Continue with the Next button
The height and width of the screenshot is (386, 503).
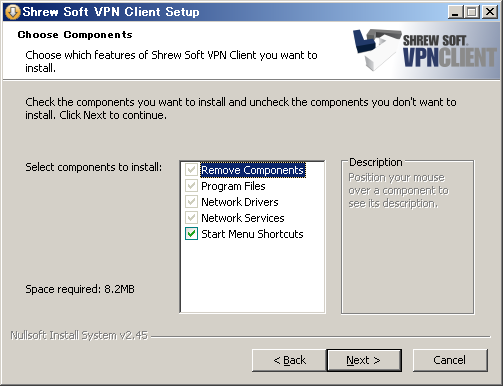coord(364,360)
